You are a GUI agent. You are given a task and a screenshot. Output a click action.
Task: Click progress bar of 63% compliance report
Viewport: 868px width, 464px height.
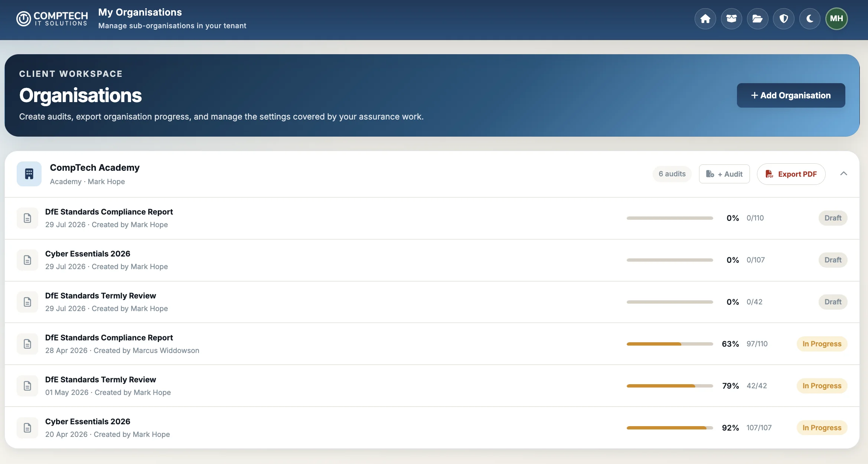(x=670, y=344)
